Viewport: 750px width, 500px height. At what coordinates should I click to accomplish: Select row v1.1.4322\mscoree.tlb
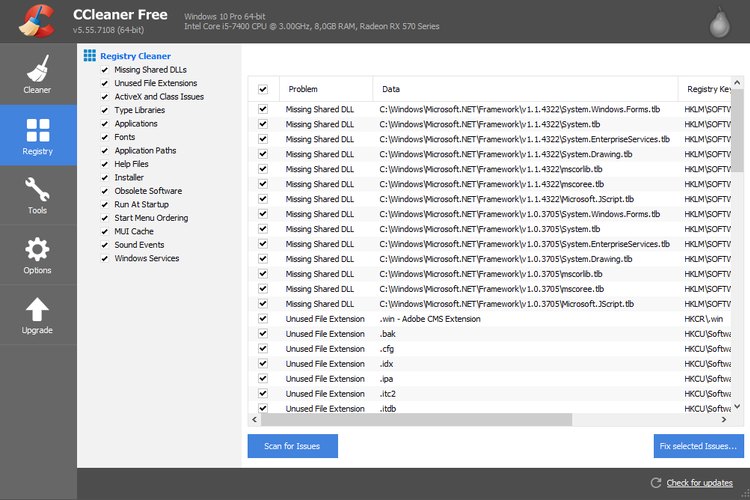point(489,184)
